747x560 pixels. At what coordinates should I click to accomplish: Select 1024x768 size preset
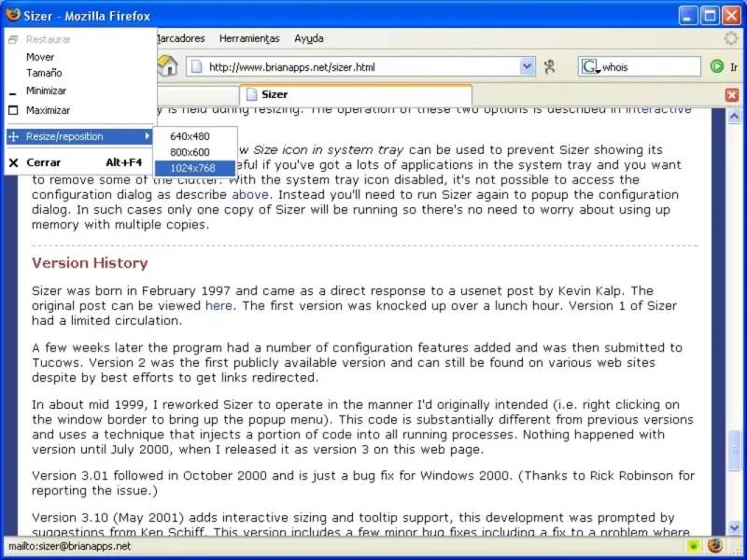click(194, 168)
